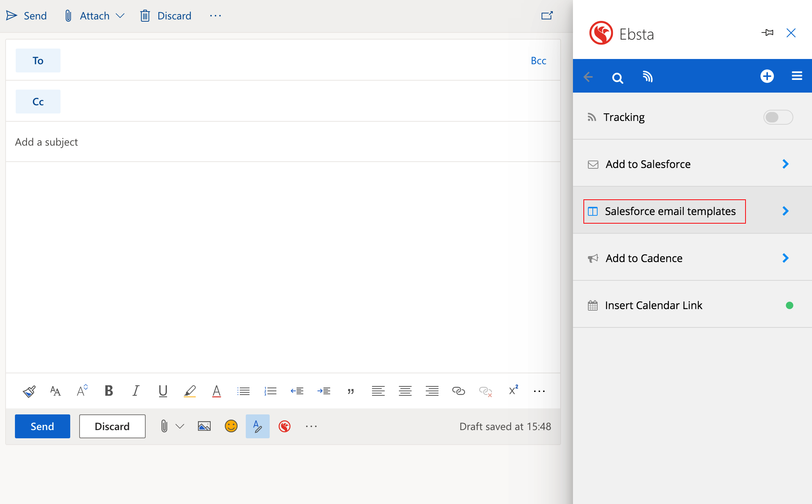This screenshot has width=812, height=504.
Task: Open the Ebsta tracking feed icon
Action: coord(647,77)
